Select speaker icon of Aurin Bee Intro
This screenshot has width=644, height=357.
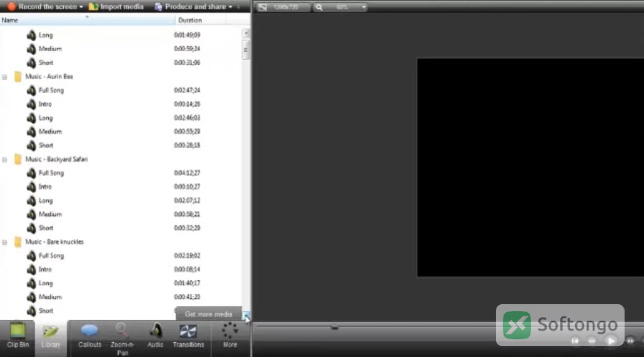coord(31,104)
